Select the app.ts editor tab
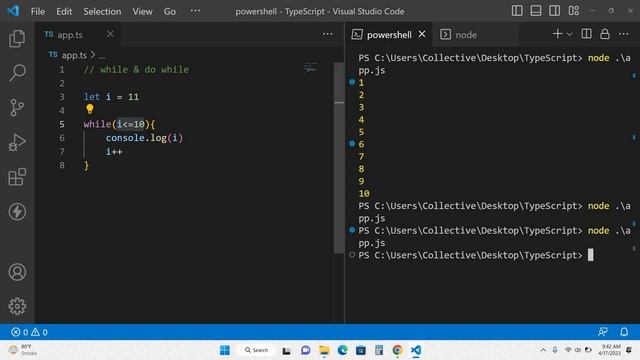The image size is (640, 360). coord(78,35)
